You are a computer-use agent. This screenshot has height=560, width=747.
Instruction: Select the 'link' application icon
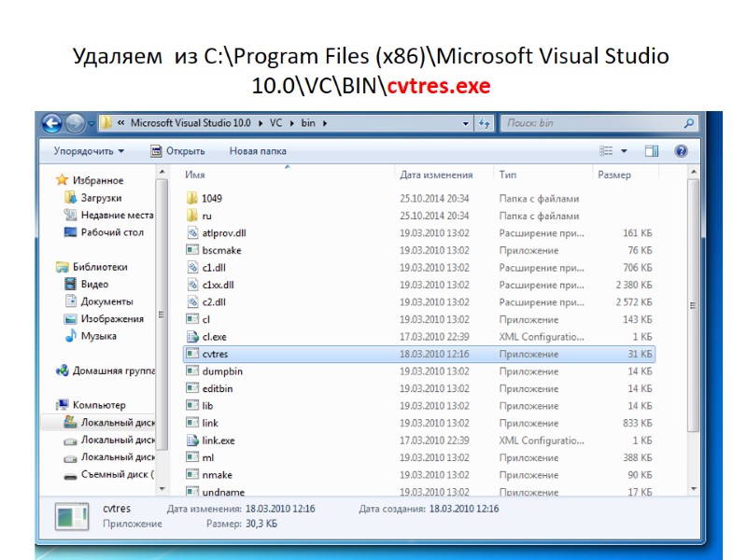pyautogui.click(x=192, y=423)
